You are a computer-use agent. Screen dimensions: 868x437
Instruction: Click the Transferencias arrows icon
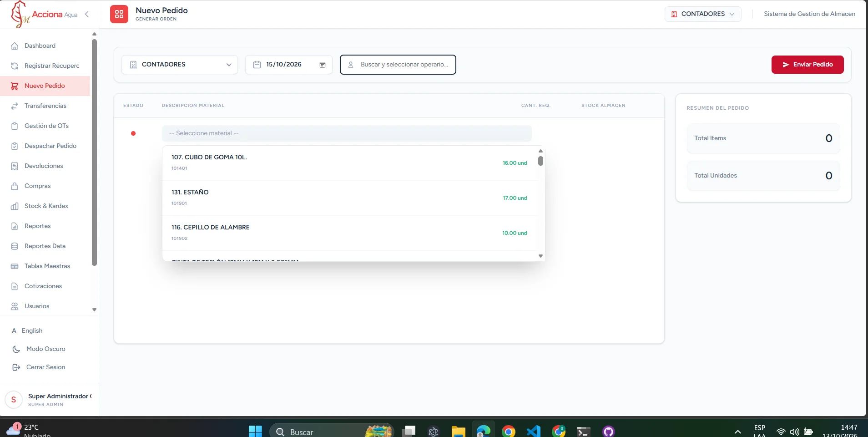(x=15, y=106)
